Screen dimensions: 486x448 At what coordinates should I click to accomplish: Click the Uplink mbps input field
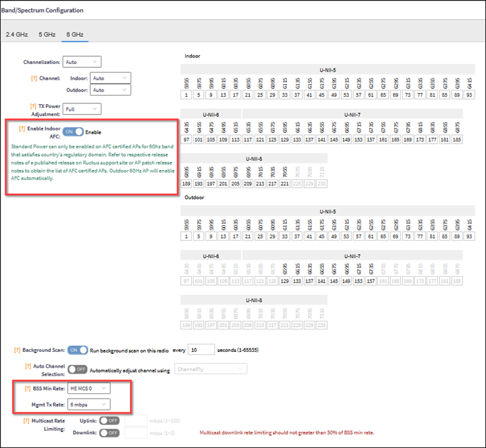pos(136,420)
